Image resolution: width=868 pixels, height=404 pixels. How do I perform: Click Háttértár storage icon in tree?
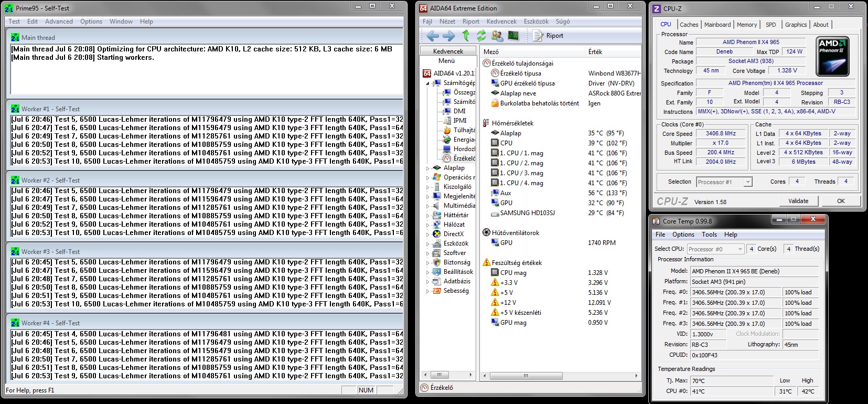437,215
